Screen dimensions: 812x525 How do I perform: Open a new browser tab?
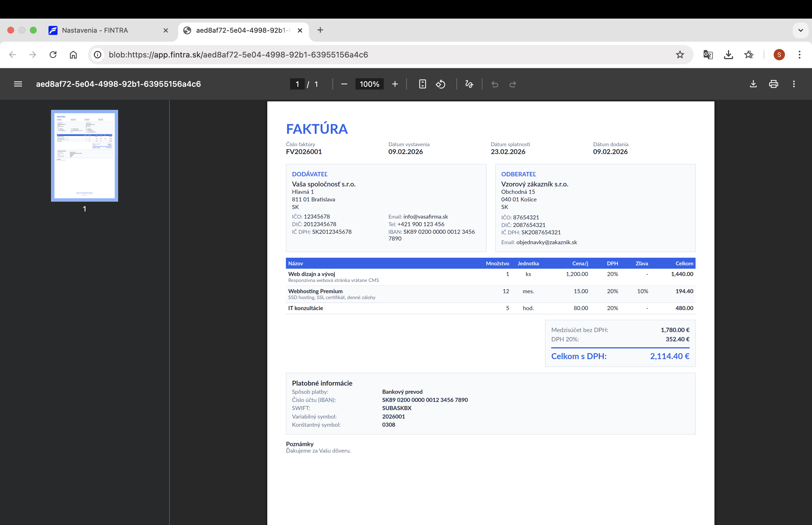(320, 30)
